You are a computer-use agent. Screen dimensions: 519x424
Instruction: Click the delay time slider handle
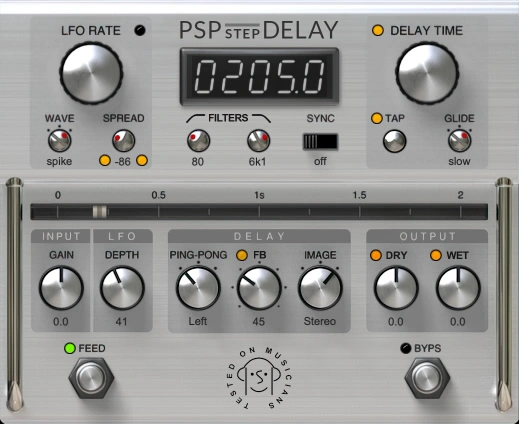99,212
